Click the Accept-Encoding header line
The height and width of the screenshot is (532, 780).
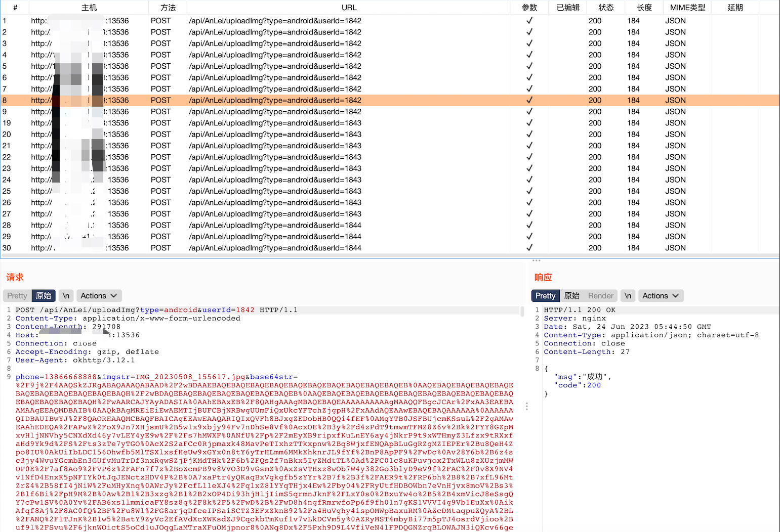[x=87, y=351]
